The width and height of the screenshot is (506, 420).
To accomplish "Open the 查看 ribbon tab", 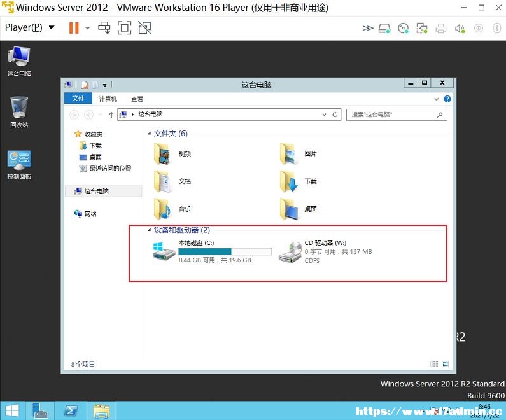I will (137, 99).
